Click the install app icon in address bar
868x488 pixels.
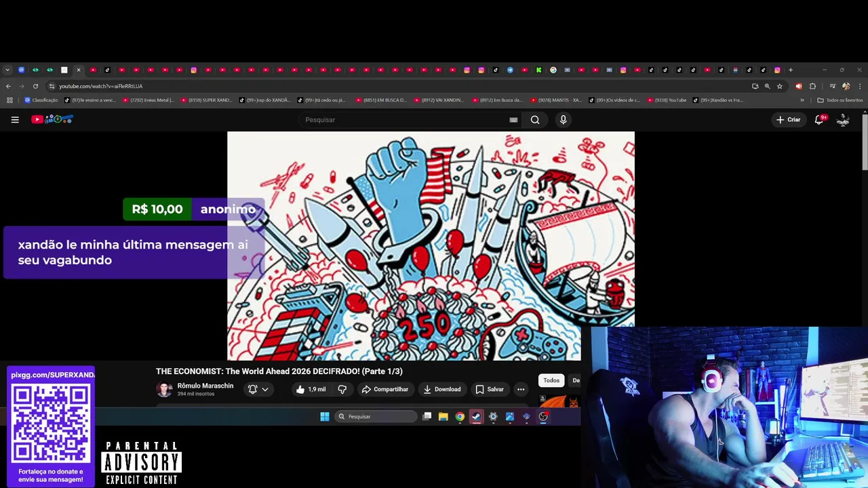pyautogui.click(x=755, y=86)
